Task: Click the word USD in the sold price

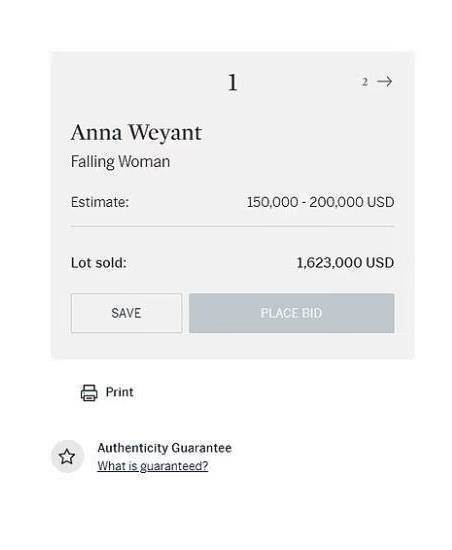Action: click(x=380, y=263)
